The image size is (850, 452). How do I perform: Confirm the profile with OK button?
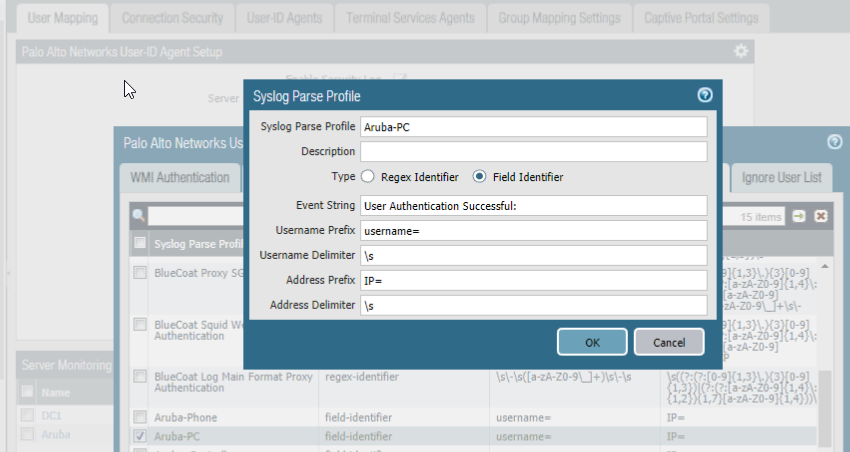pyautogui.click(x=592, y=342)
